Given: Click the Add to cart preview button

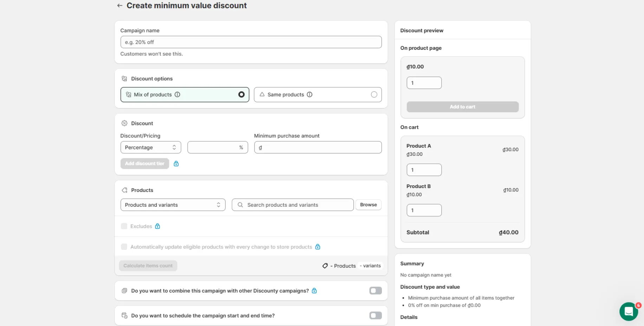Looking at the screenshot, I should [463, 107].
